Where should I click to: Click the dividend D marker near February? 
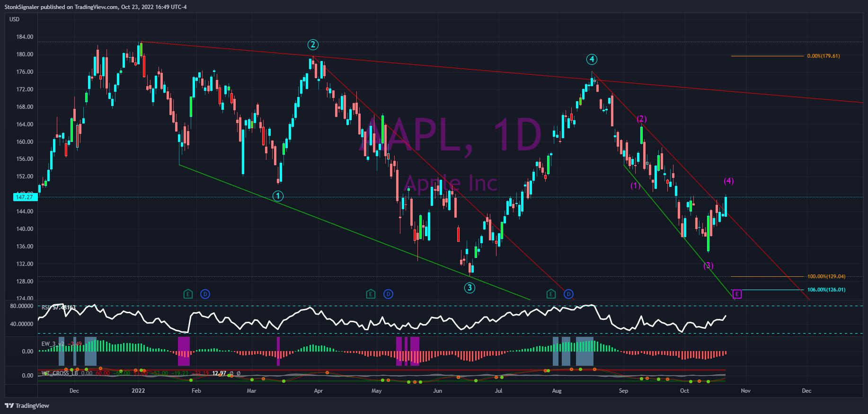point(205,294)
